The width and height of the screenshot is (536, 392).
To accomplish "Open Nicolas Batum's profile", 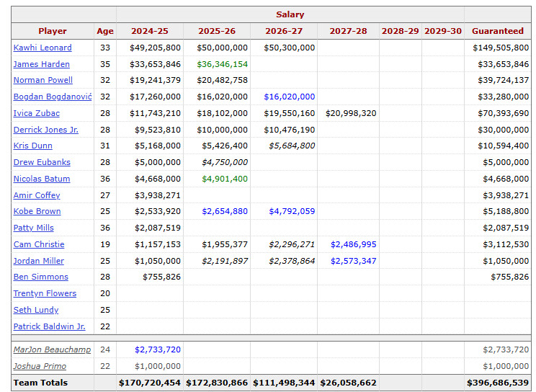I will pyautogui.click(x=41, y=179).
